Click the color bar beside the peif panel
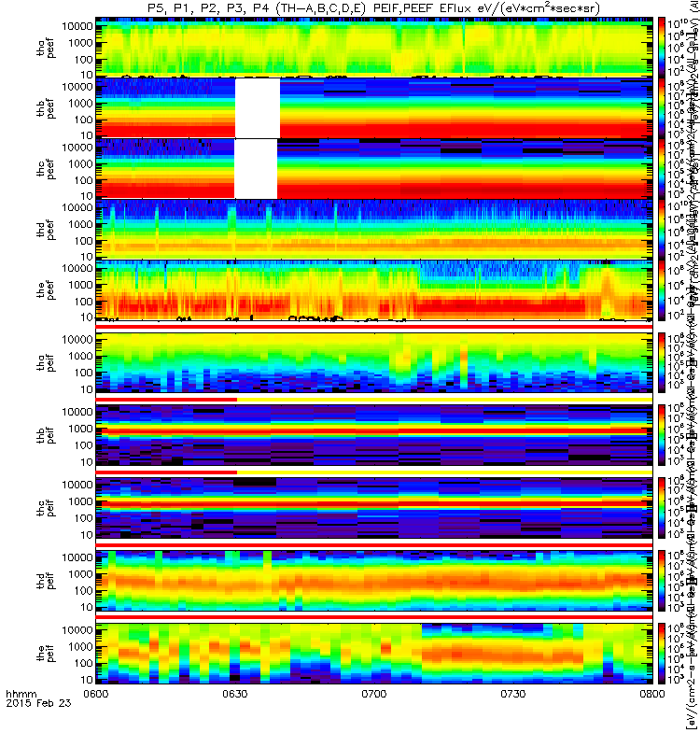The height and width of the screenshot is (747, 700). pos(662,653)
